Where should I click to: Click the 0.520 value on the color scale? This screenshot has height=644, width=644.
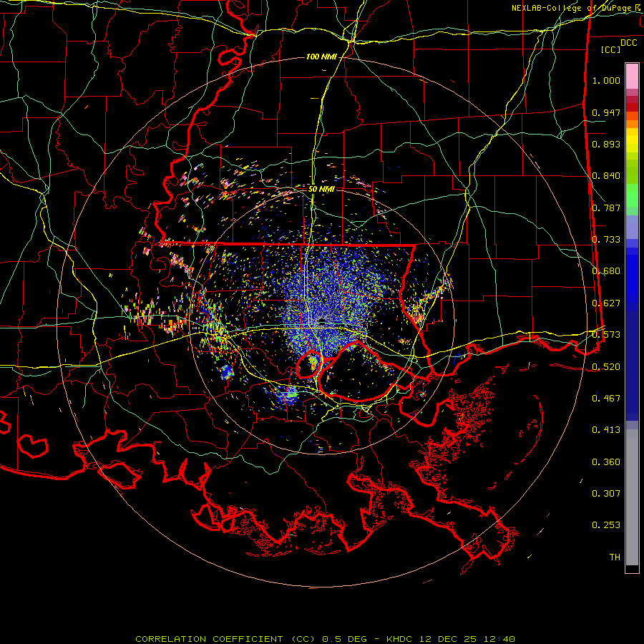[x=606, y=366]
